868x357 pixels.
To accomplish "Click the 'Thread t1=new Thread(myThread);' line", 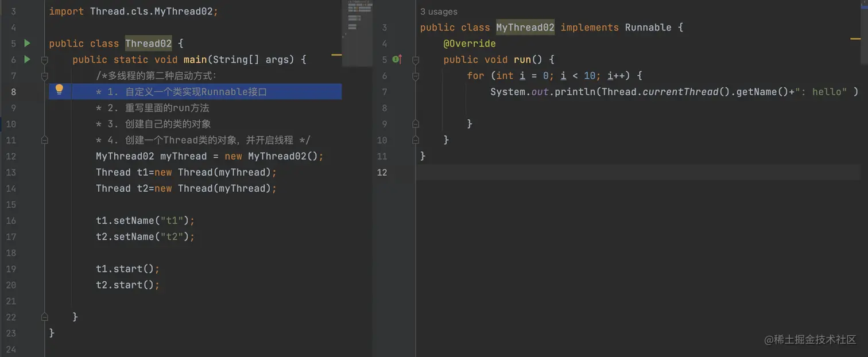I will 187,172.
